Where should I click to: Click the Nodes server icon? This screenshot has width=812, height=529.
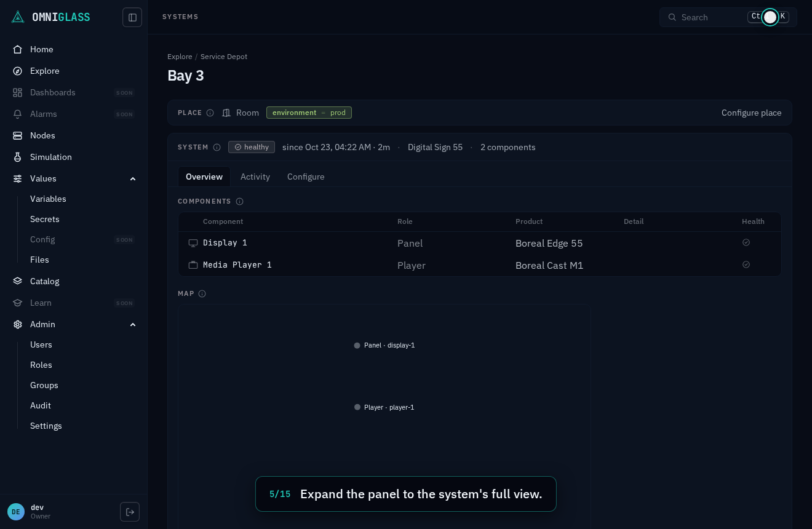click(18, 135)
